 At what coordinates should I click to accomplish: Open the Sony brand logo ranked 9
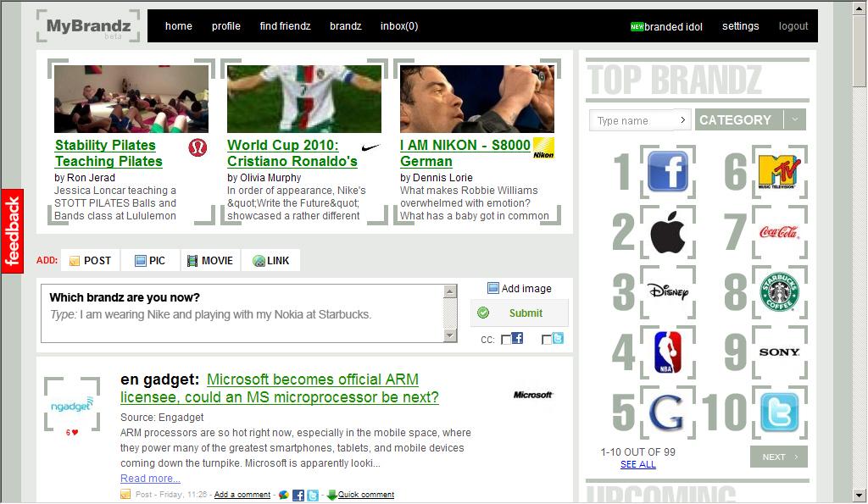click(780, 352)
